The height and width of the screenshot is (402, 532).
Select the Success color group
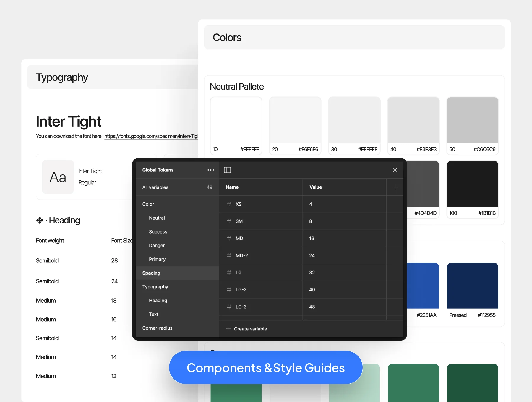(177, 232)
